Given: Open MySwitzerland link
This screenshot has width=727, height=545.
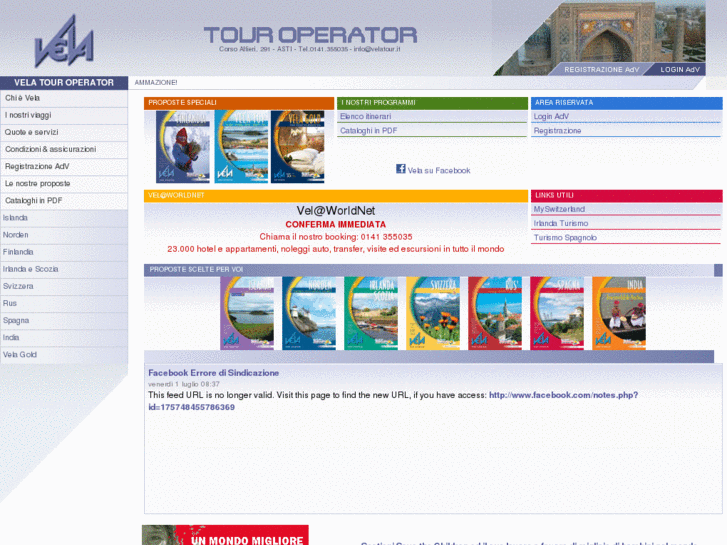Looking at the screenshot, I should (559, 209).
